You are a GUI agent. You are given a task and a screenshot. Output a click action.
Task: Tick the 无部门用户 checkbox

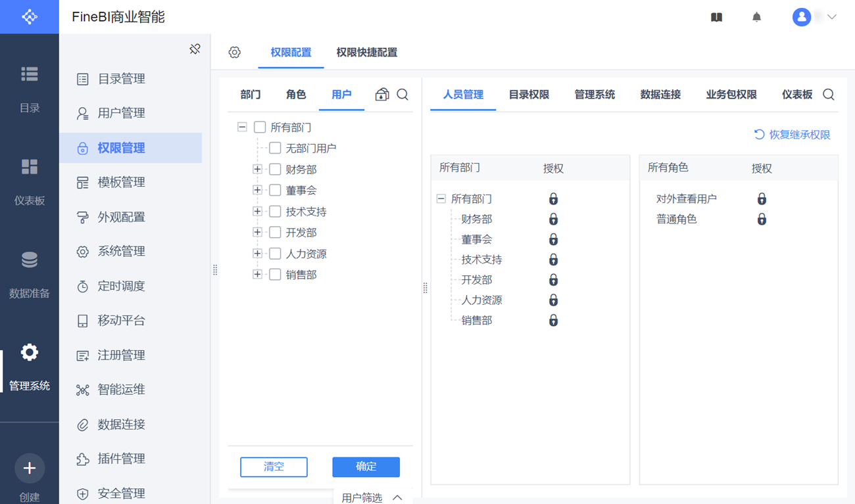click(x=275, y=149)
